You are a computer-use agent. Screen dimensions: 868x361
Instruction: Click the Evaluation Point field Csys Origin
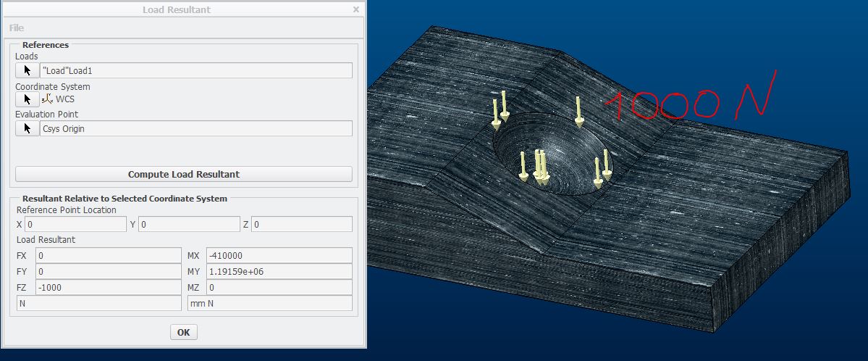pyautogui.click(x=196, y=128)
